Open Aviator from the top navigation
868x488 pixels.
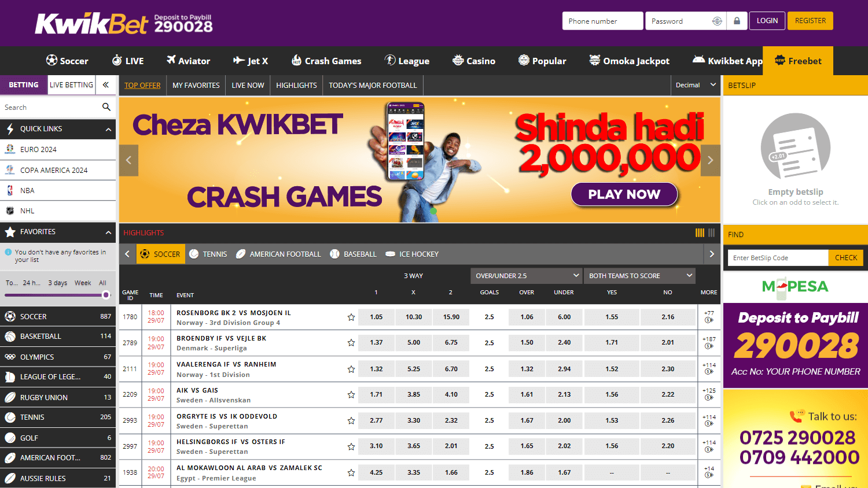(x=188, y=61)
